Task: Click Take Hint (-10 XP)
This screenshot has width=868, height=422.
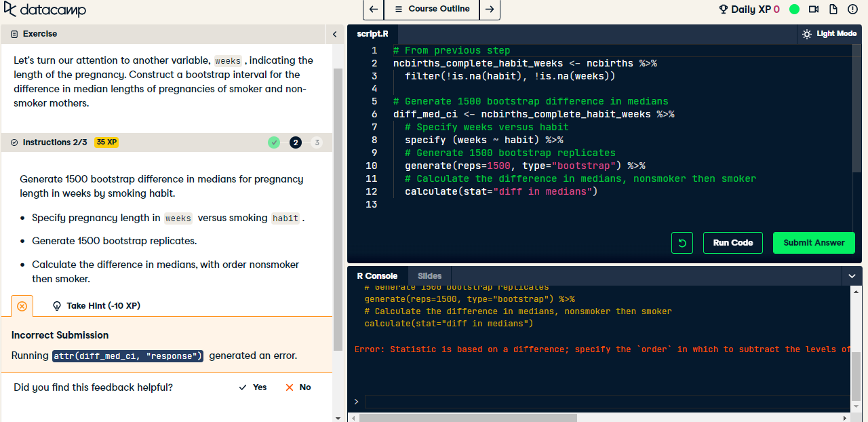Action: 96,306
